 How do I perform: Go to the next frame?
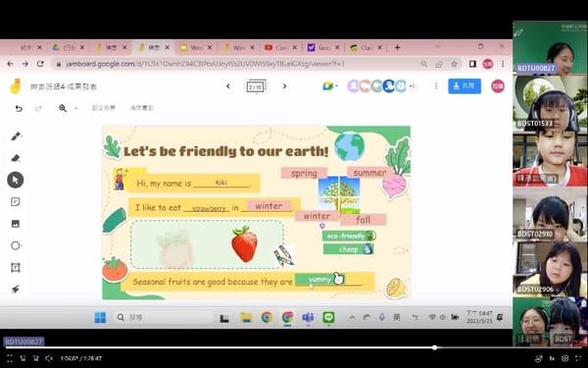pyautogui.click(x=284, y=86)
